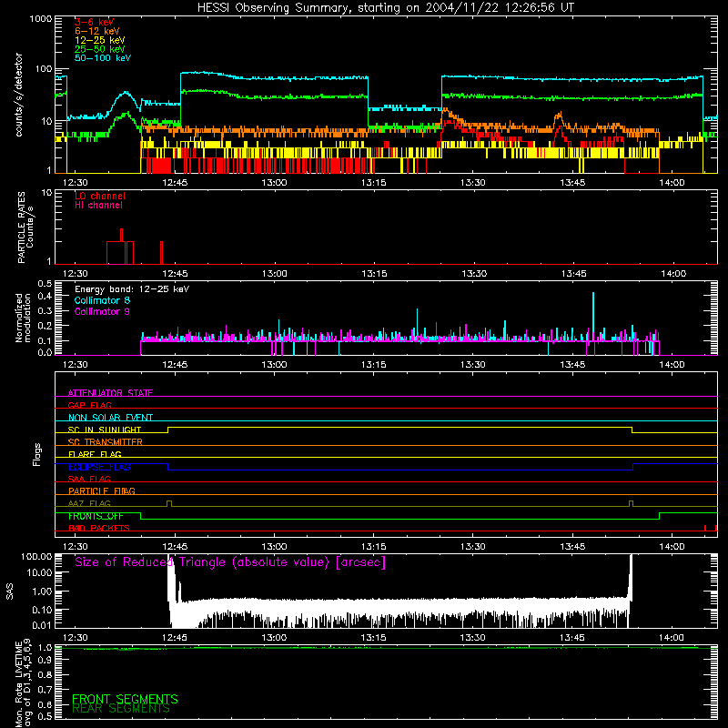This screenshot has height=728, width=728.
Task: Click the HESSI Observing Summary title text
Action: point(385,7)
